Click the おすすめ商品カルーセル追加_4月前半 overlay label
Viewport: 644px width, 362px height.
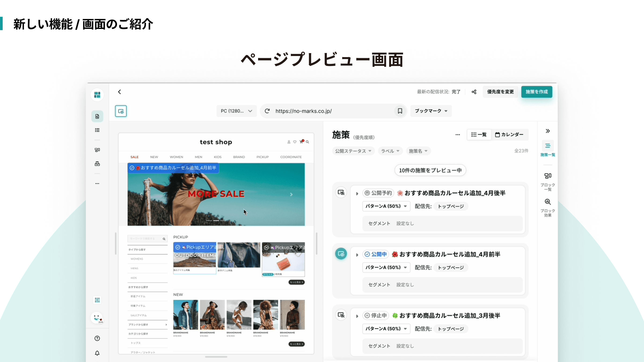[173, 168]
